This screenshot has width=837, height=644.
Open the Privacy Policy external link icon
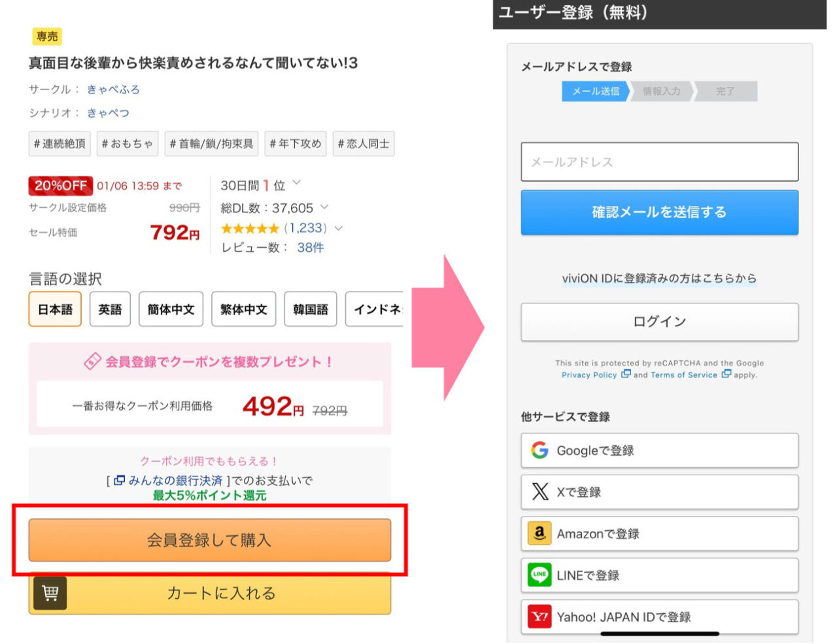[x=626, y=374]
